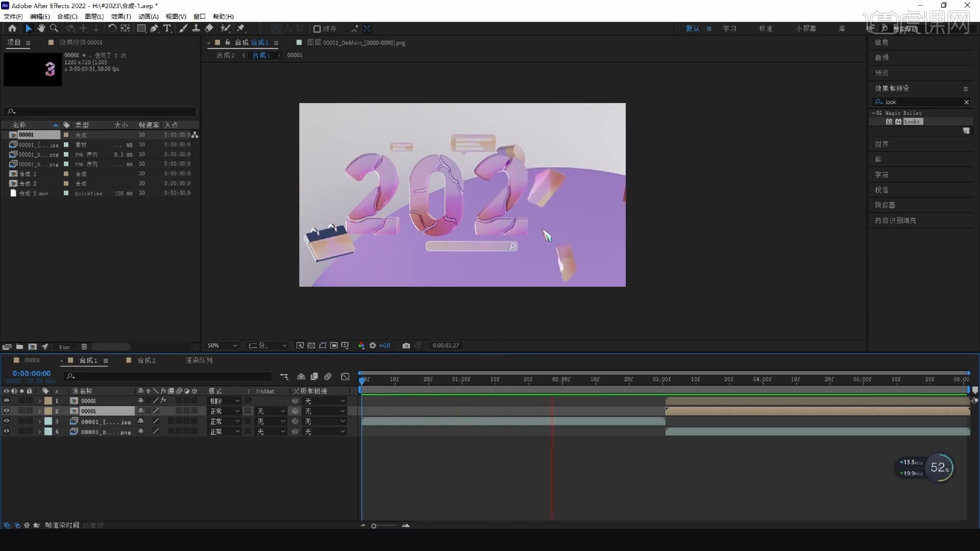Select the Rectangle shape tool
The height and width of the screenshot is (551, 980).
[141, 29]
